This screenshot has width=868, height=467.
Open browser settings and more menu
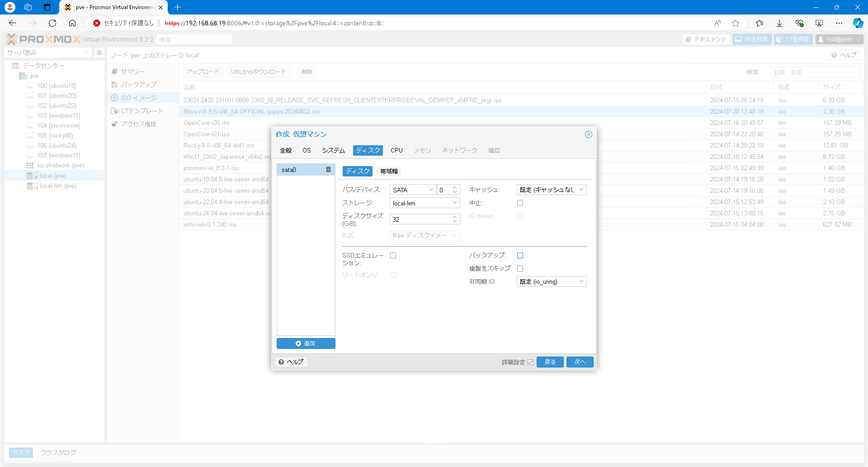839,23
